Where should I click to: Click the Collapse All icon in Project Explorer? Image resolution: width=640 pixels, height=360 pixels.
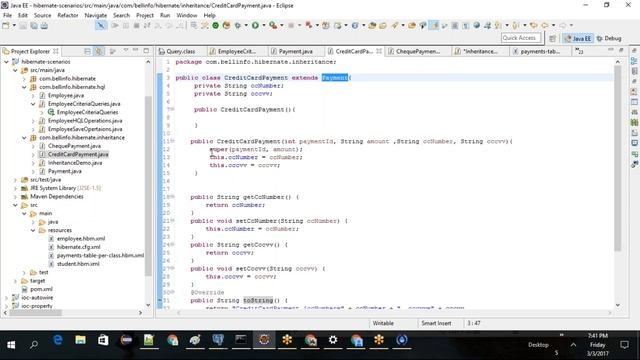click(x=87, y=51)
